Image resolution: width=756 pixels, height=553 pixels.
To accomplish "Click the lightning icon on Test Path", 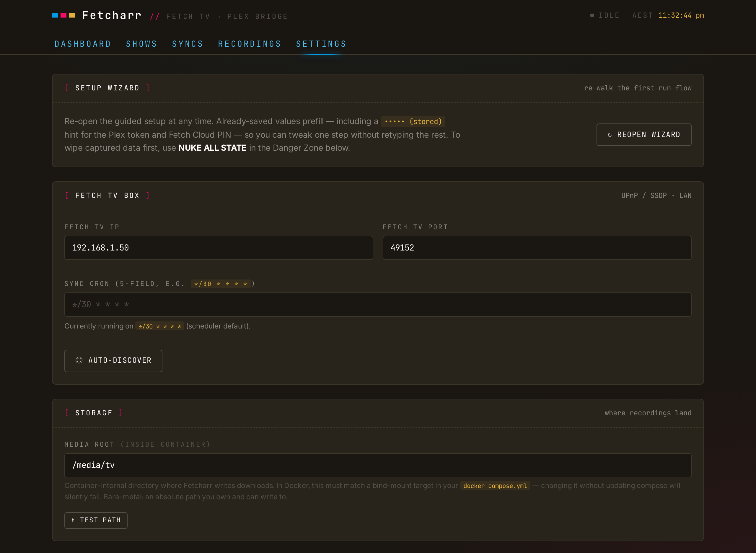I will point(73,520).
